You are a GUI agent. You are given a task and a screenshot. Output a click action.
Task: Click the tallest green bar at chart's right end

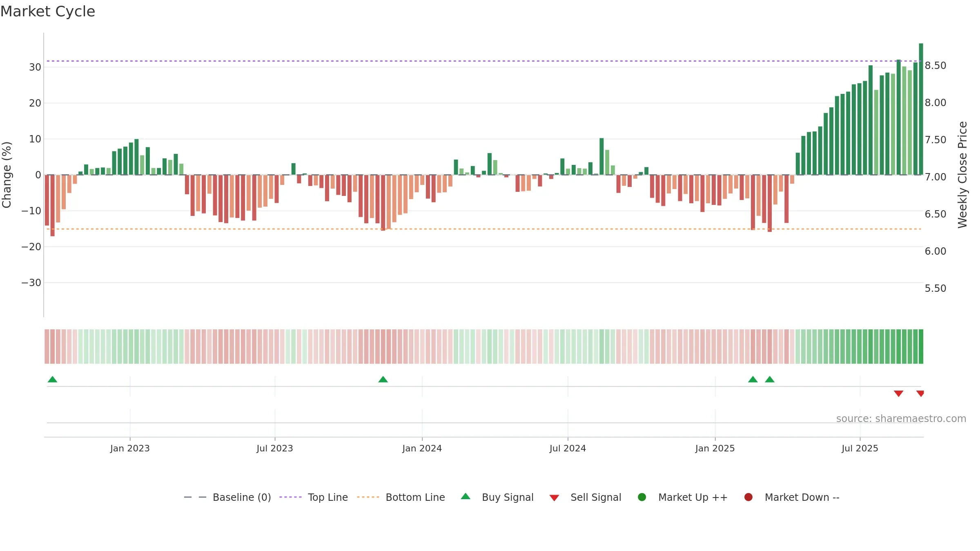[x=921, y=109]
